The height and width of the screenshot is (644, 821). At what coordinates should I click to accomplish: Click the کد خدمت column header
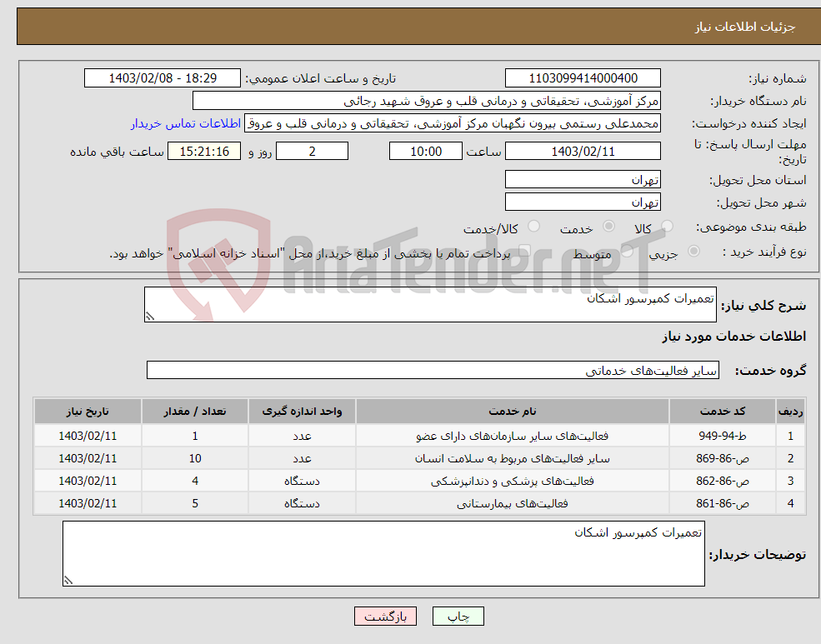click(722, 412)
